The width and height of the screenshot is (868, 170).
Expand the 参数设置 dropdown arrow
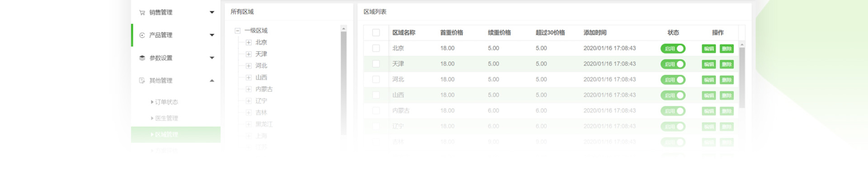pos(212,58)
